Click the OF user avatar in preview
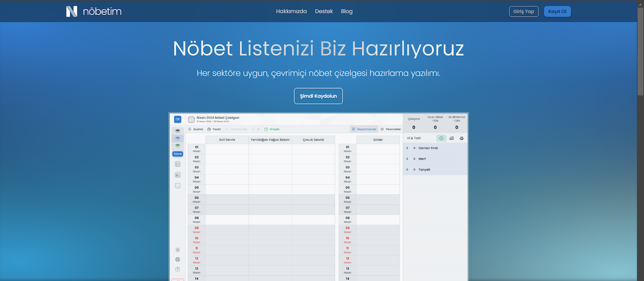The image size is (644, 281). click(x=178, y=119)
